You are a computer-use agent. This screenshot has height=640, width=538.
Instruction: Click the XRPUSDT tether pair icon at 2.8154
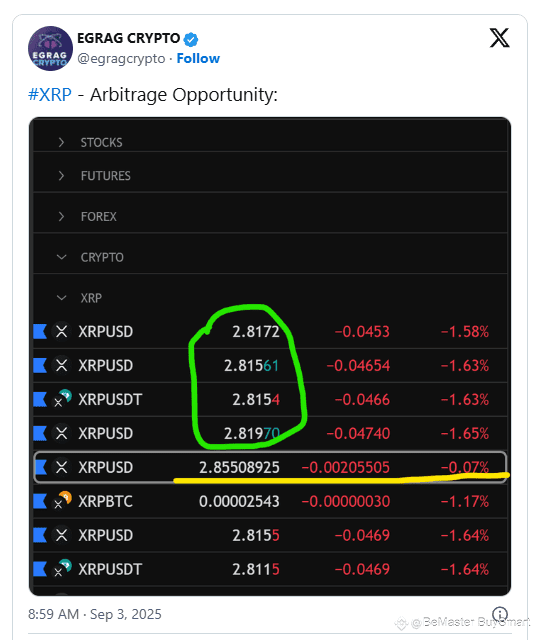pos(63,399)
